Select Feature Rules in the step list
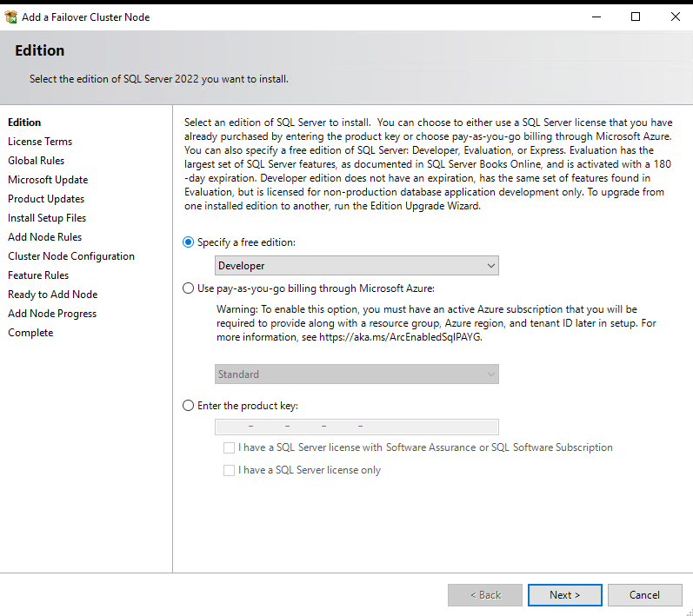The image size is (693, 616). (38, 275)
